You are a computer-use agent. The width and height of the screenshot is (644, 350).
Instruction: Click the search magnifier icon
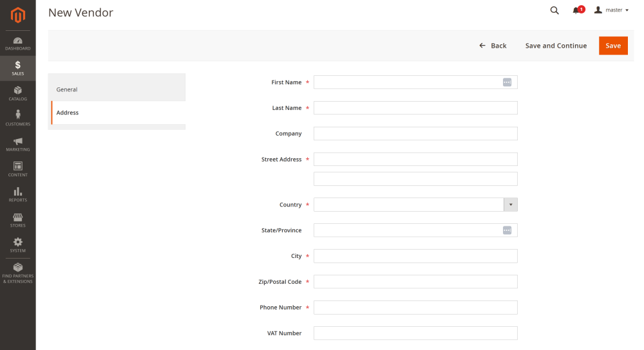pos(554,10)
